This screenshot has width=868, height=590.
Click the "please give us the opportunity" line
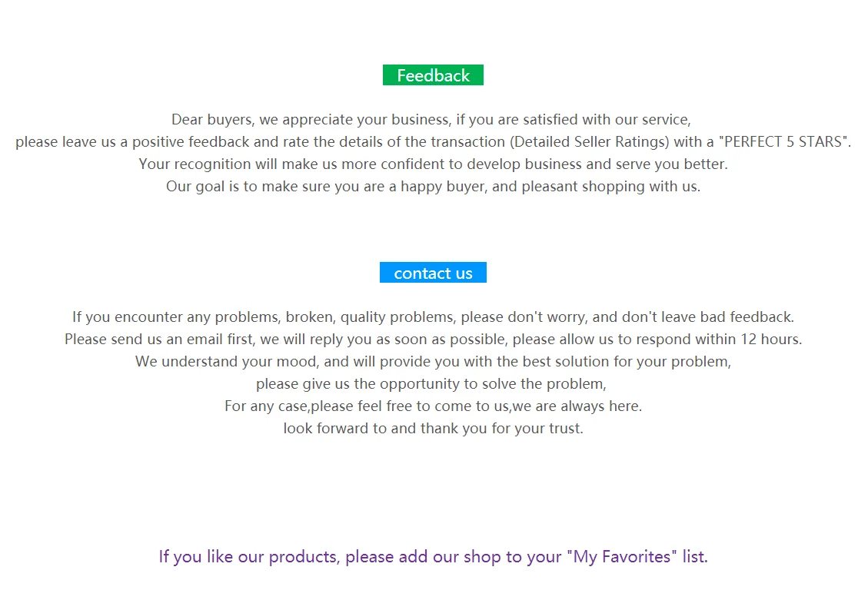(x=431, y=384)
